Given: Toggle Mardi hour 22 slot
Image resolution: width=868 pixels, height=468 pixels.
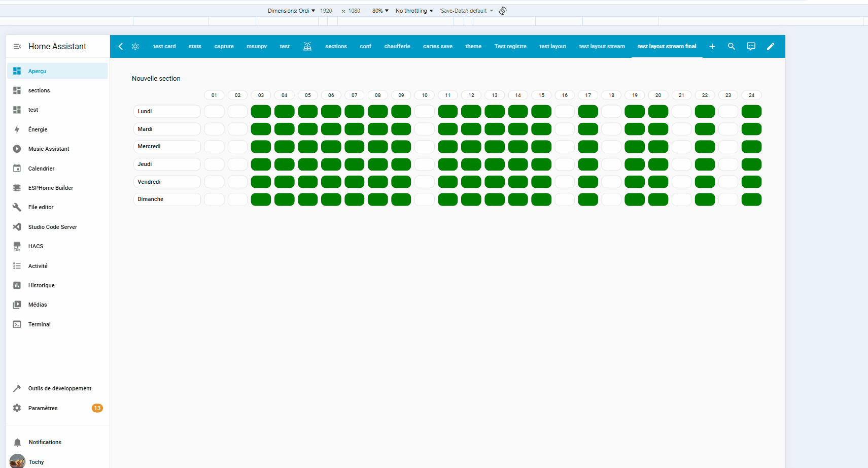Looking at the screenshot, I should pyautogui.click(x=705, y=129).
